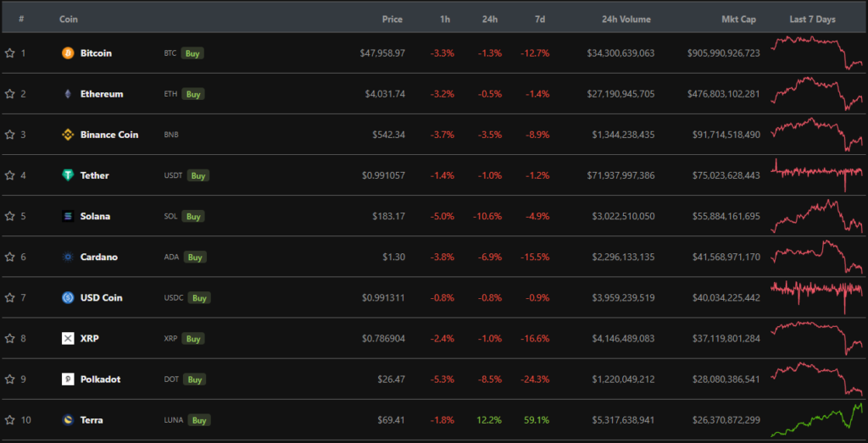This screenshot has height=443, width=868.
Task: Open the Terra coin name link
Action: pyautogui.click(x=92, y=420)
